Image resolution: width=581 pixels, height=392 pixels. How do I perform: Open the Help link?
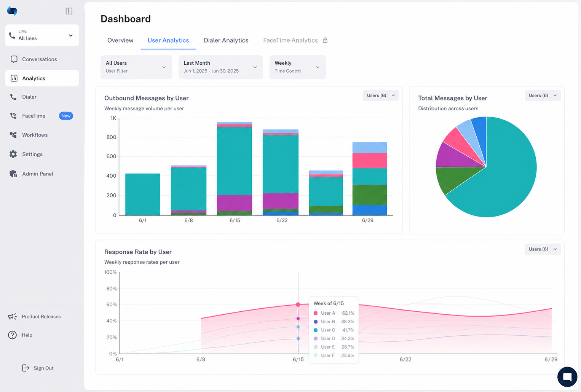[27, 335]
